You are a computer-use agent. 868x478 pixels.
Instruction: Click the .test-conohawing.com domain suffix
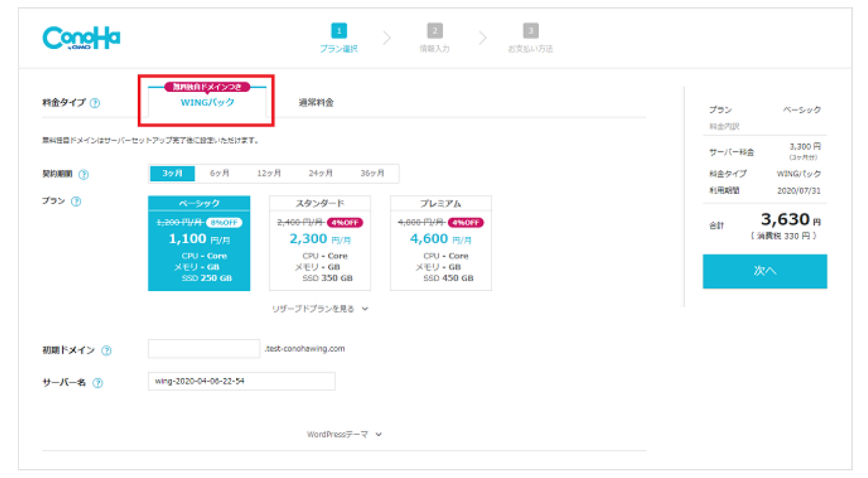(305, 348)
